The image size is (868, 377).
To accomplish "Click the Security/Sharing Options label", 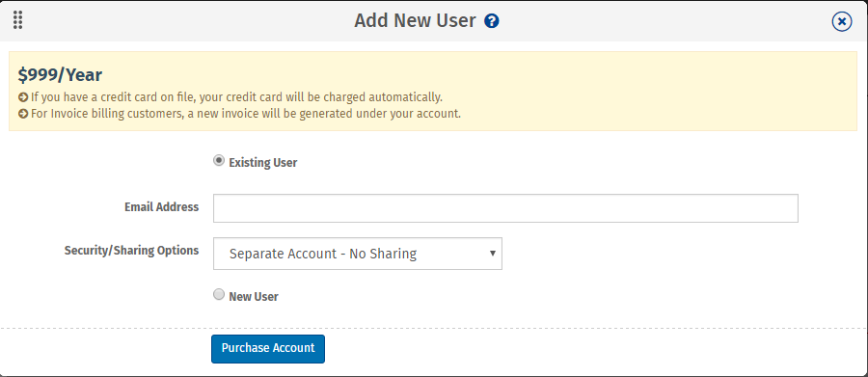I will pyautogui.click(x=131, y=251).
